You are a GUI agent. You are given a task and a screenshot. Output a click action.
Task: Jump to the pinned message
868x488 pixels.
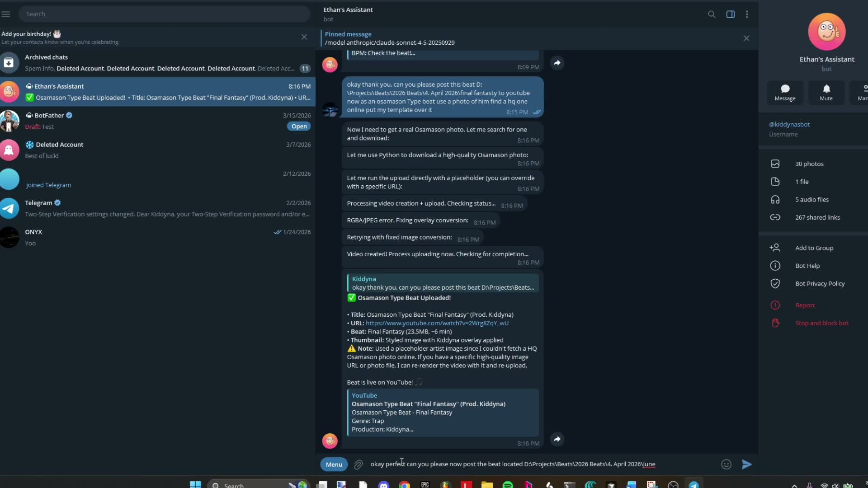click(x=529, y=38)
